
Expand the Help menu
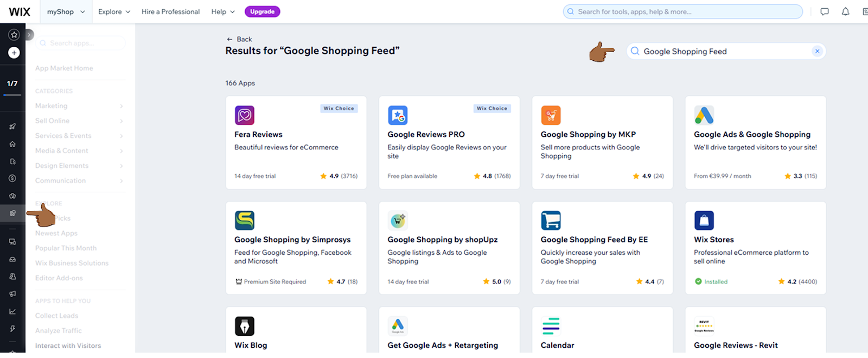[x=223, y=11]
